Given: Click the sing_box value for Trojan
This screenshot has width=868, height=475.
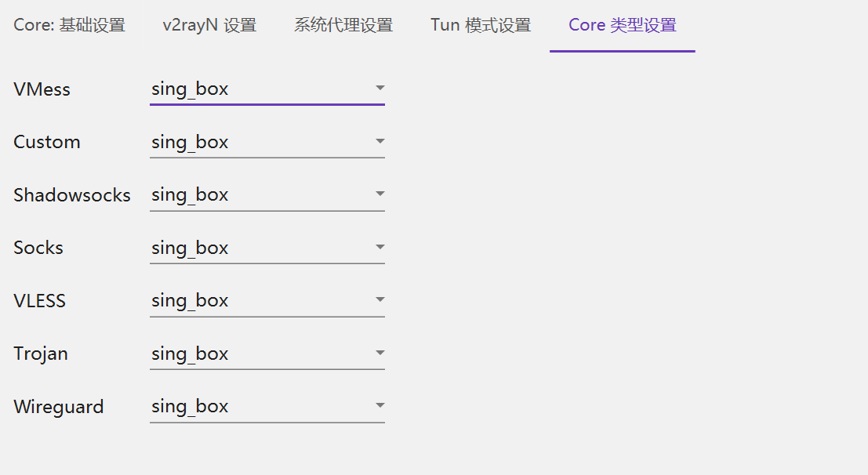Looking at the screenshot, I should tap(190, 354).
